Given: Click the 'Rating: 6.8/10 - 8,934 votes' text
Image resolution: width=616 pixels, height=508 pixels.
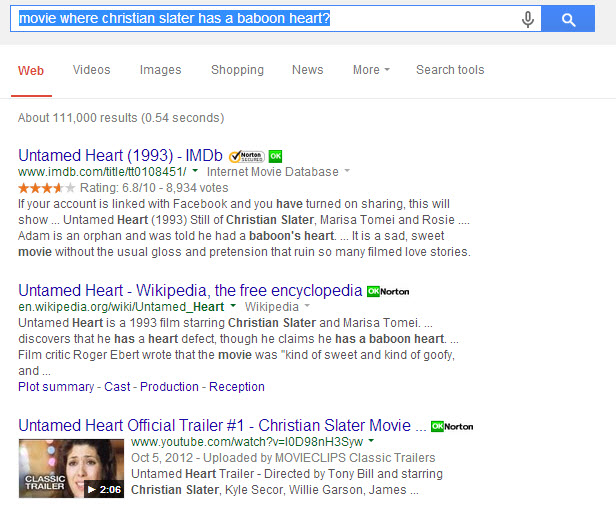Looking at the screenshot, I should (154, 188).
